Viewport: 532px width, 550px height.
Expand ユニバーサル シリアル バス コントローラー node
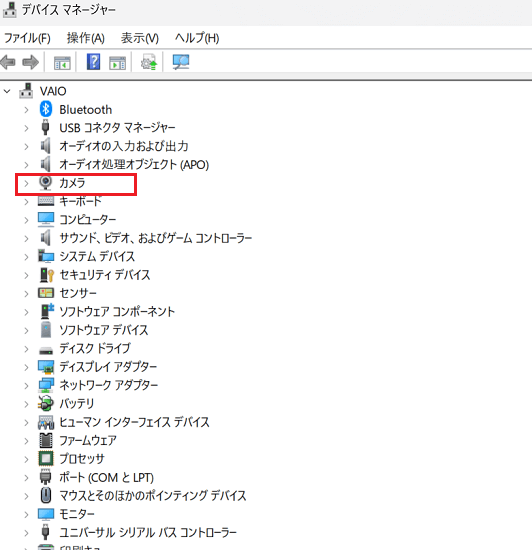pos(26,532)
